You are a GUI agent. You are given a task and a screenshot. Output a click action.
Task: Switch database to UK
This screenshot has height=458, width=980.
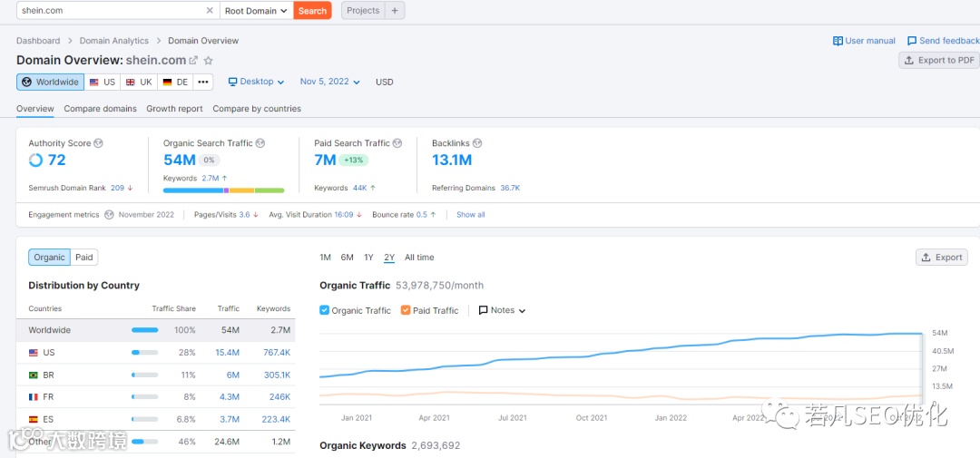tap(139, 82)
